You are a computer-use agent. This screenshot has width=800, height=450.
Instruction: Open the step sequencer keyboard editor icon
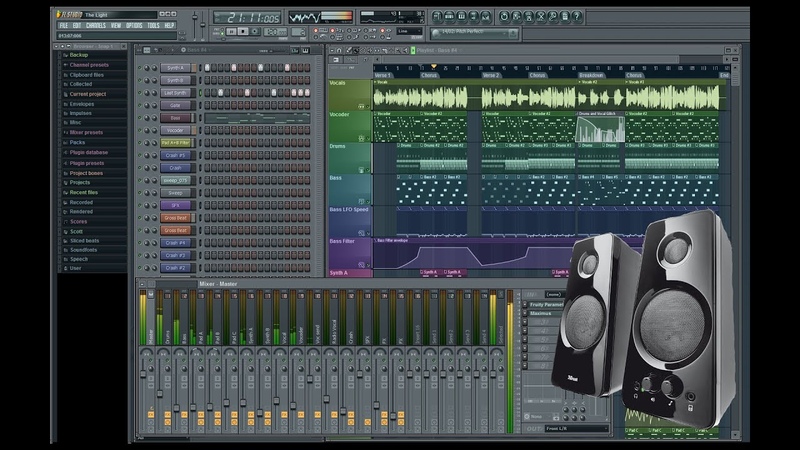coord(306,50)
